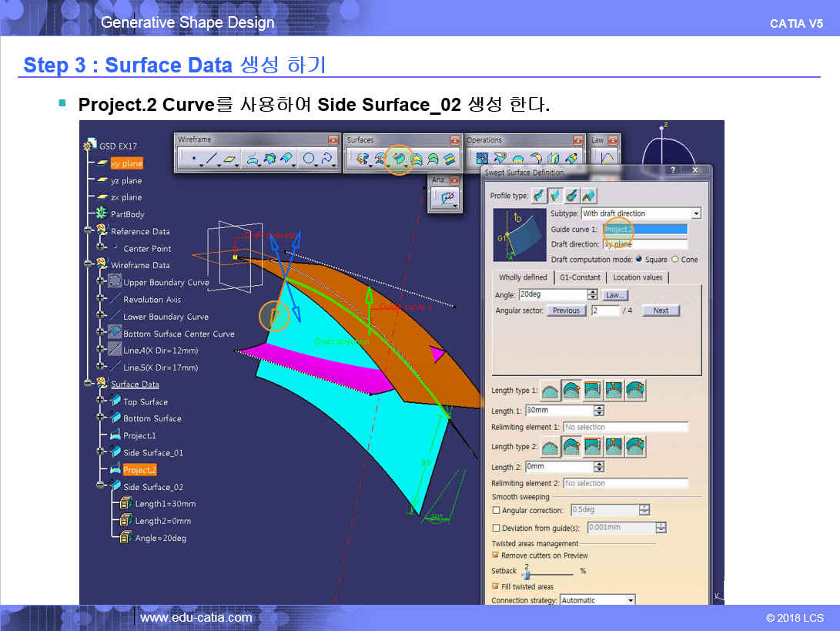
Task: Click the Setback percentage slider handle
Action: click(x=526, y=574)
